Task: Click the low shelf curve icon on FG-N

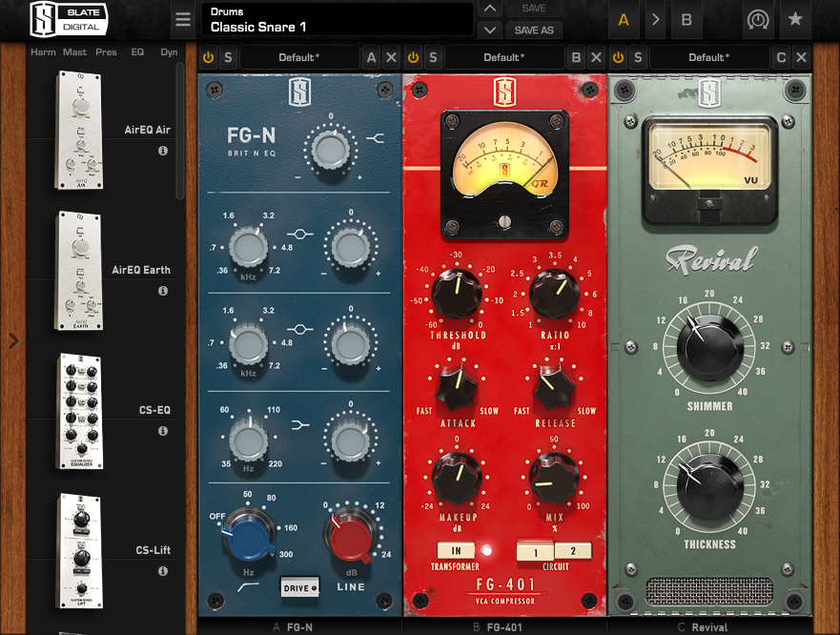Action: tap(300, 425)
